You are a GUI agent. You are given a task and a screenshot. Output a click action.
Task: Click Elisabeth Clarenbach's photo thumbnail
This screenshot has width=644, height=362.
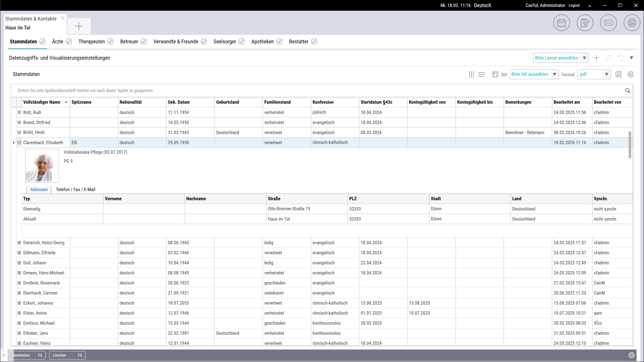pos(42,166)
